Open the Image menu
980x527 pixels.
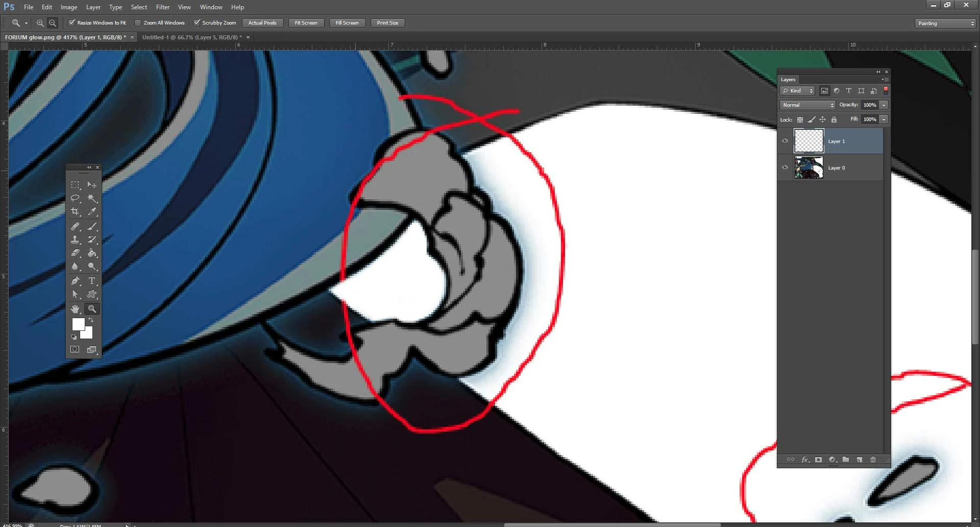pos(69,7)
